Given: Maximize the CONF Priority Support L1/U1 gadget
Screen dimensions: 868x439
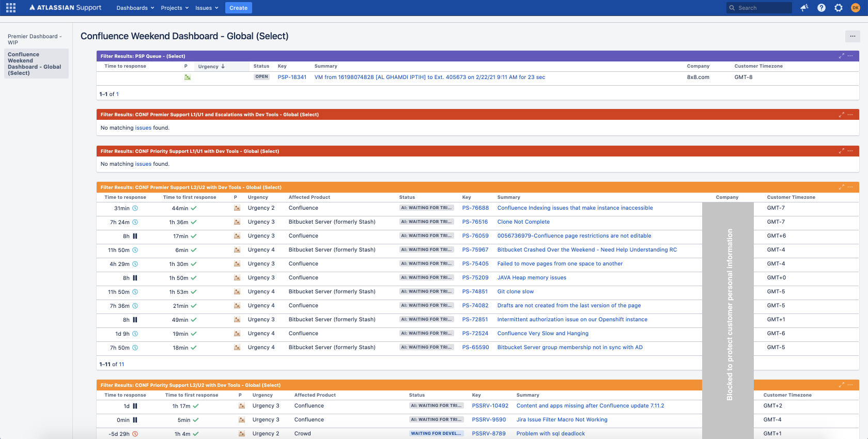Looking at the screenshot, I should pos(841,151).
